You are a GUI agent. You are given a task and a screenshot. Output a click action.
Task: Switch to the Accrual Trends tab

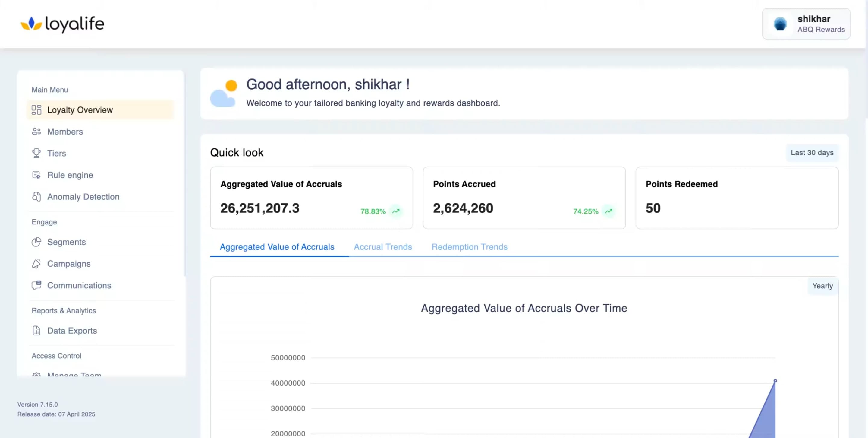coord(383,247)
